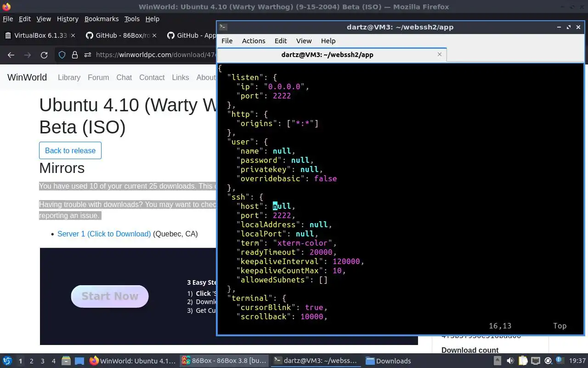
Task: Open WinWorld Chat nav link
Action: point(124,77)
